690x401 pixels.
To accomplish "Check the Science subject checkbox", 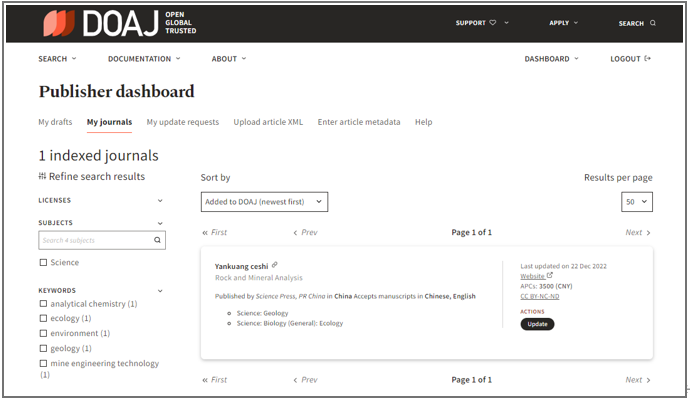I will (x=43, y=263).
